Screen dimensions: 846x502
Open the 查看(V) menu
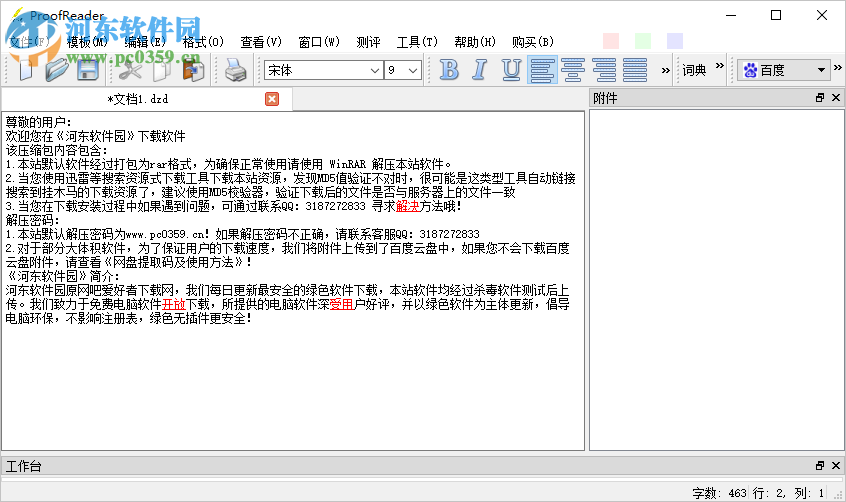click(261, 42)
